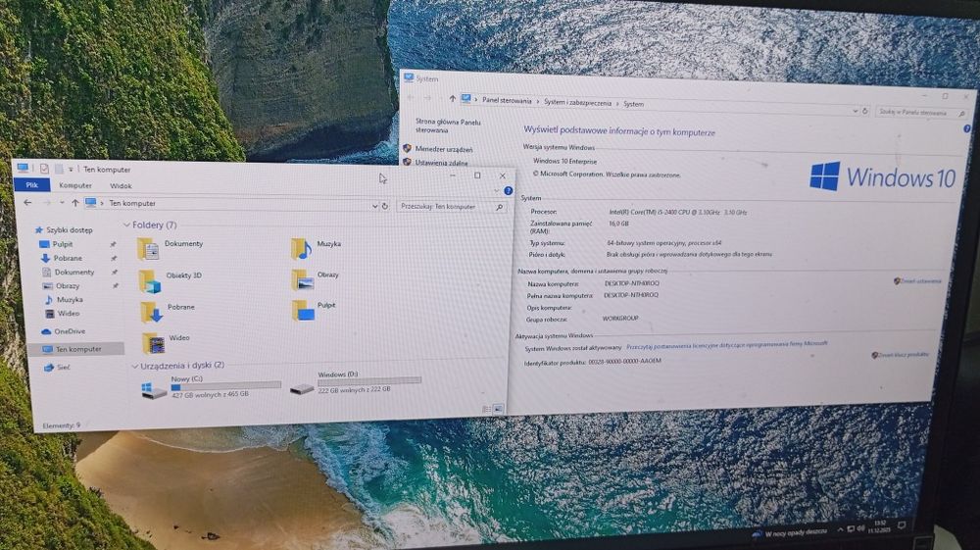This screenshot has width=980, height=550.
Task: Switch Explorer to large icons view
Action: coord(498,410)
